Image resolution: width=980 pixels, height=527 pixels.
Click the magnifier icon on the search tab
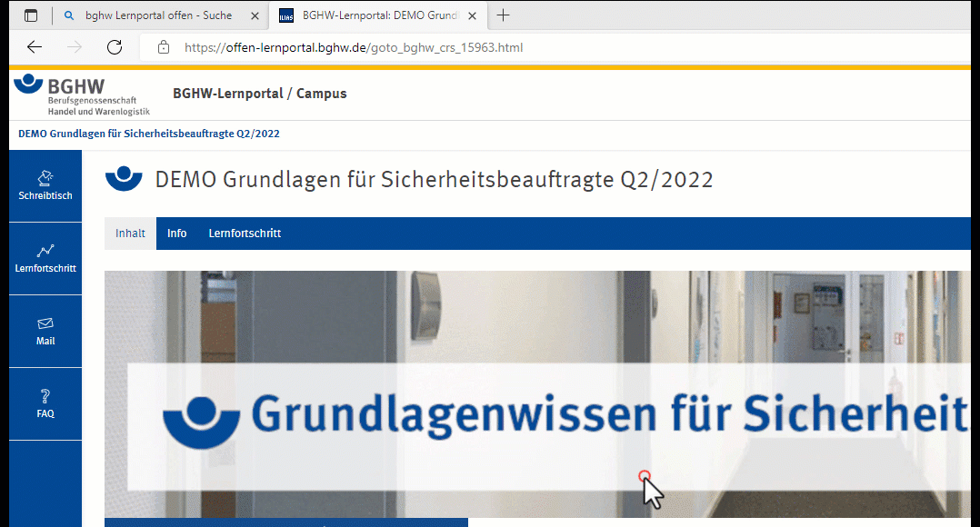click(69, 15)
